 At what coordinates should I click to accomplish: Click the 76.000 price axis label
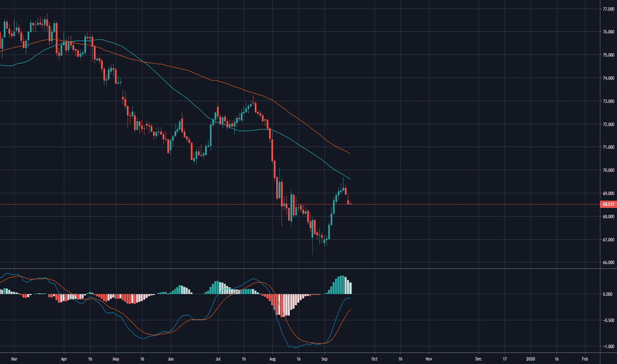608,32
